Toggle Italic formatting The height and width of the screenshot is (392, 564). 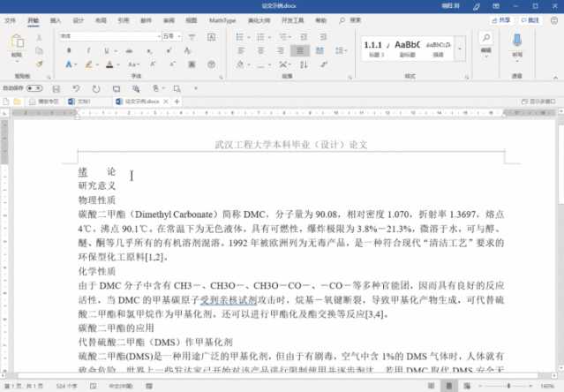[88, 50]
